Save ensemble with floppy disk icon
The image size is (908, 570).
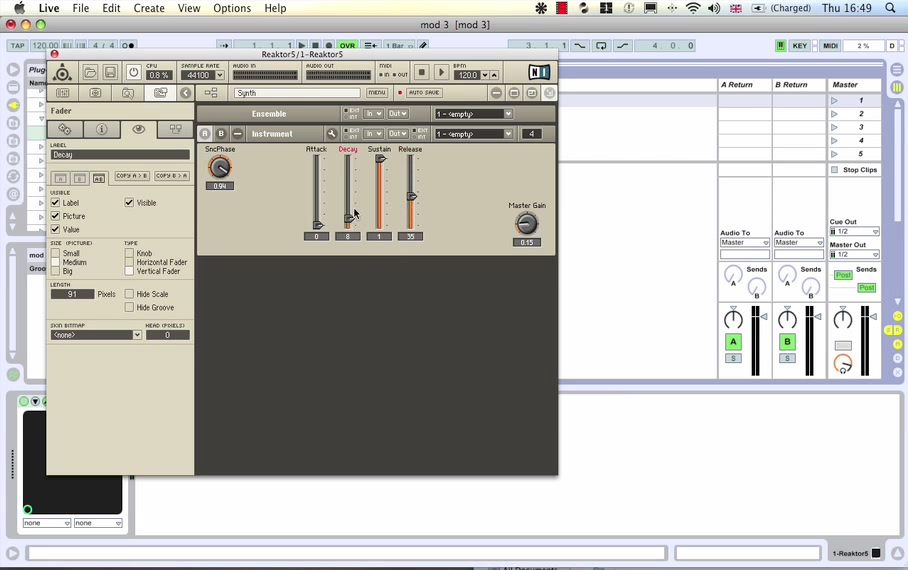click(110, 72)
